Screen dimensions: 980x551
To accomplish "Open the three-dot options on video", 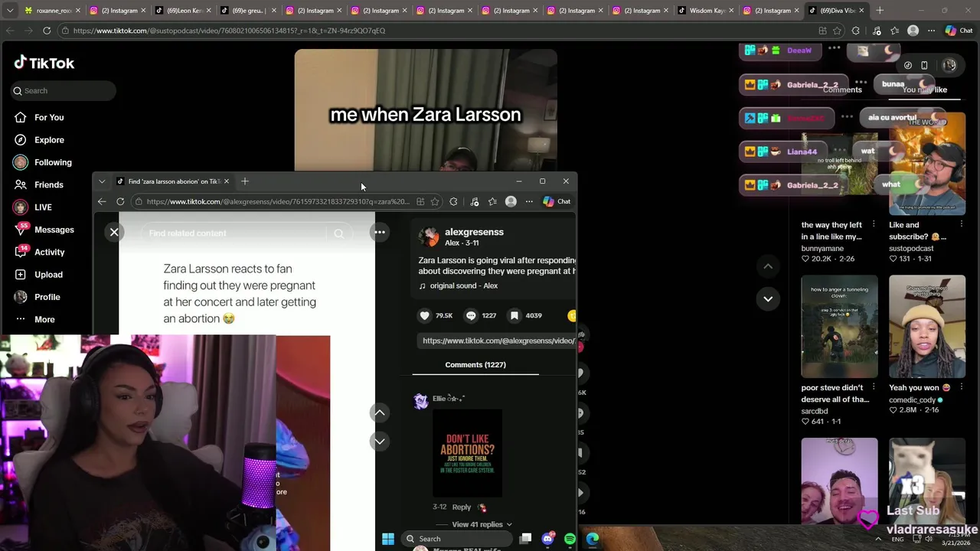I will pyautogui.click(x=379, y=232).
